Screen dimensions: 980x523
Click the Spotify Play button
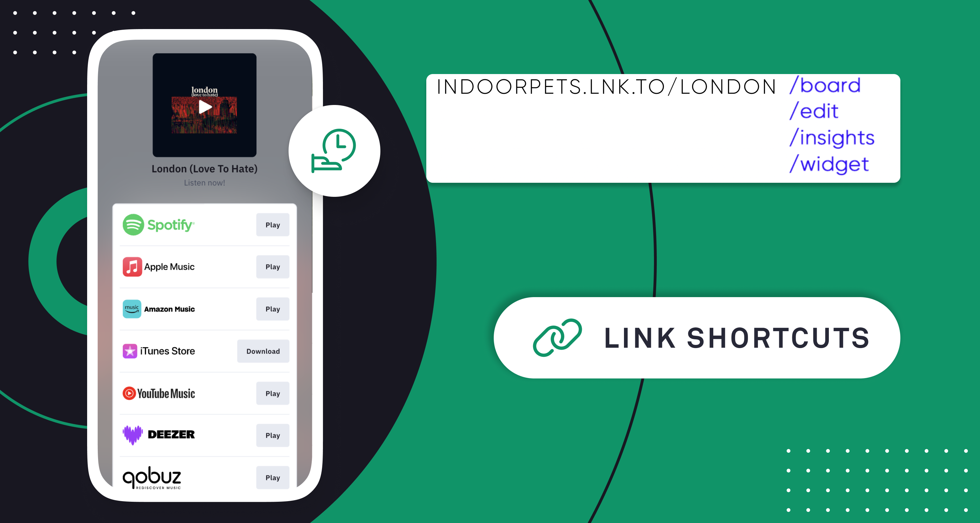pyautogui.click(x=273, y=225)
